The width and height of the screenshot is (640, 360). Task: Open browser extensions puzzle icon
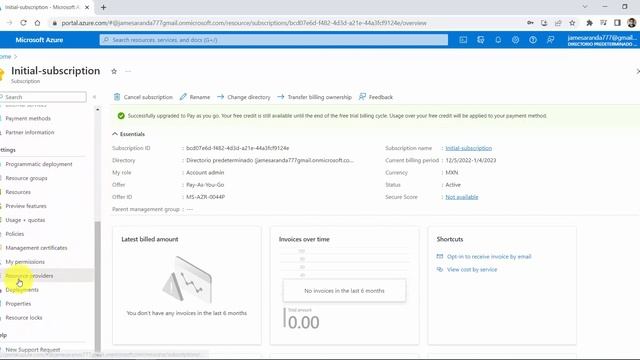[x=589, y=23]
